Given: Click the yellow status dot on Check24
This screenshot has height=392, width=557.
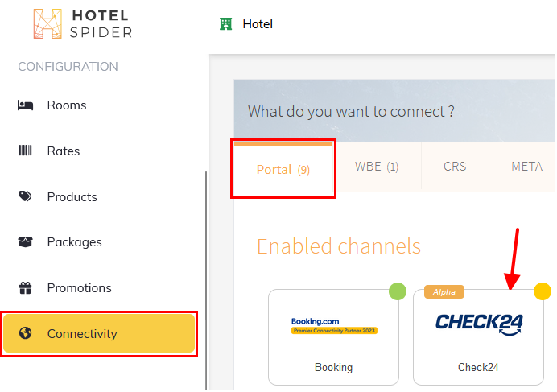Looking at the screenshot, I should click(x=543, y=291).
